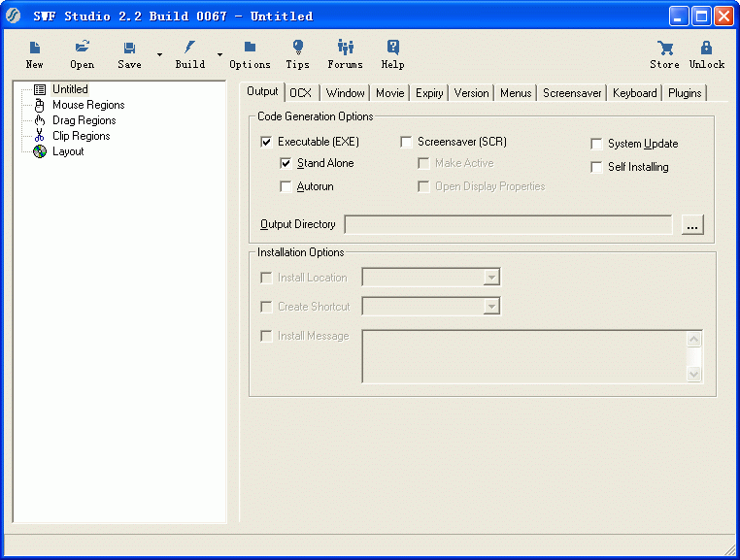740x560 pixels.
Task: Select the Untitled project tree icon
Action: 40,89
